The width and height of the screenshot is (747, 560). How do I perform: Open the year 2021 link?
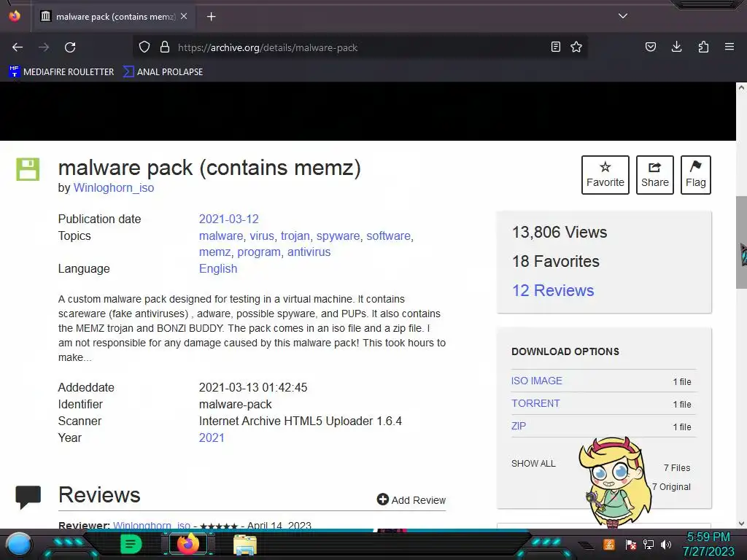(212, 437)
